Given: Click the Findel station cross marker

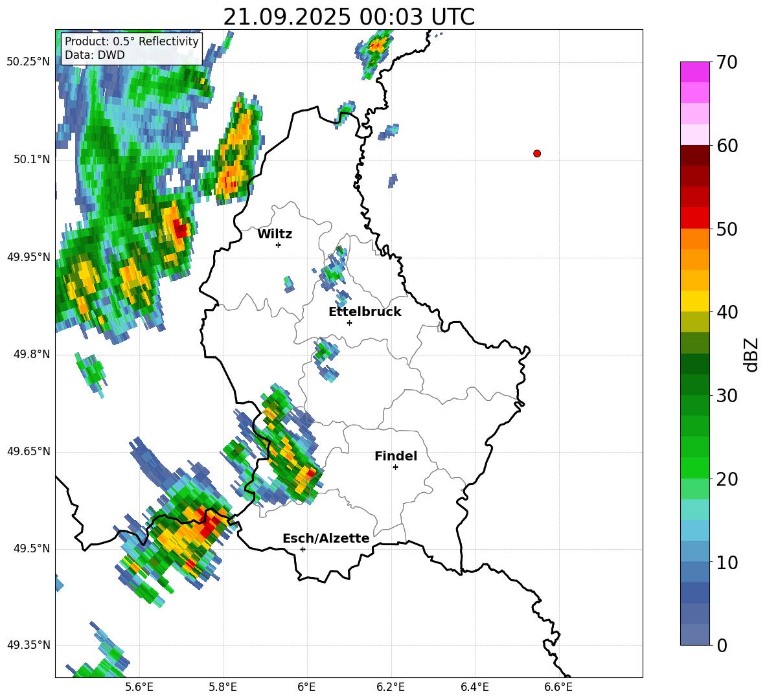Looking at the screenshot, I should [395, 468].
